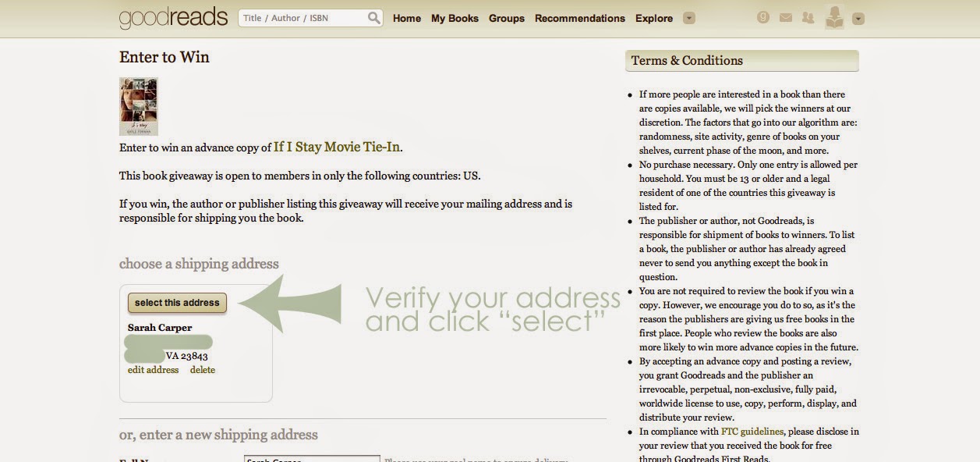Click the delete address link
The image size is (980, 462).
click(x=203, y=370)
